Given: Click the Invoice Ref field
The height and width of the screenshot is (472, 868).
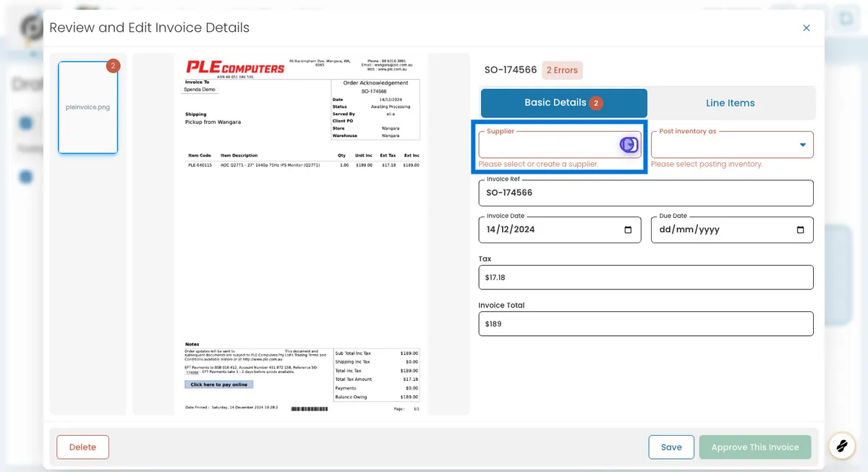Looking at the screenshot, I should (x=646, y=193).
